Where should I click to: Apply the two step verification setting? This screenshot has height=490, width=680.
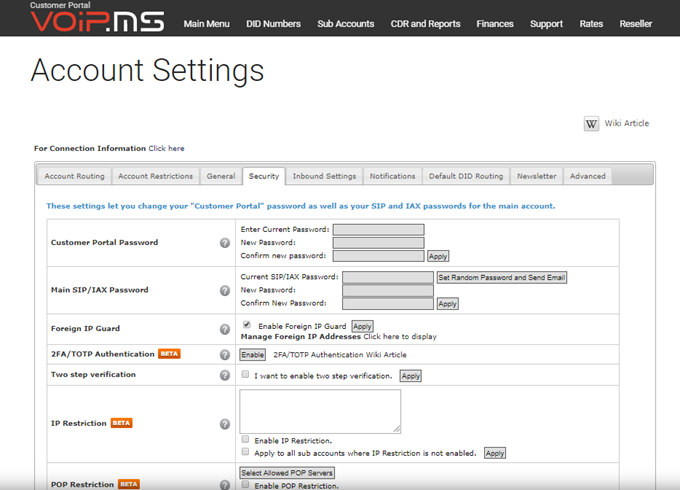pyautogui.click(x=411, y=376)
